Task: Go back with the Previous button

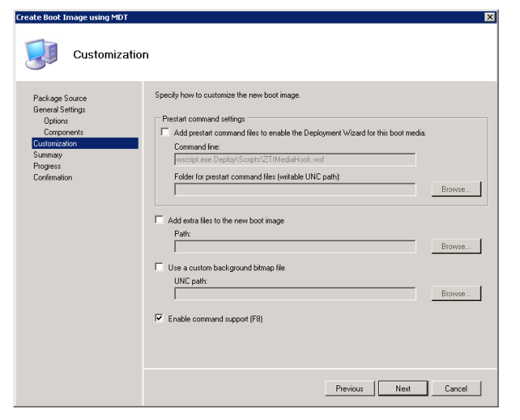Action: (349, 388)
